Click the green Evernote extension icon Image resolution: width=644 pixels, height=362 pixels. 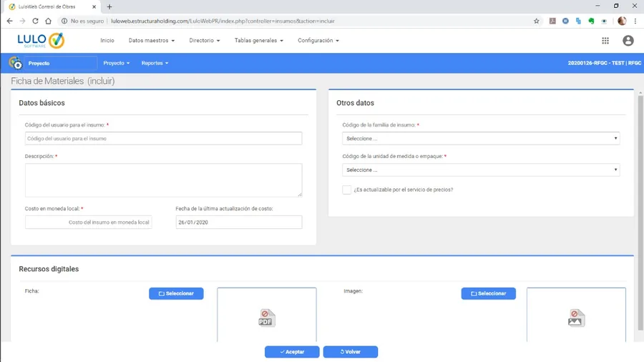click(x=591, y=21)
